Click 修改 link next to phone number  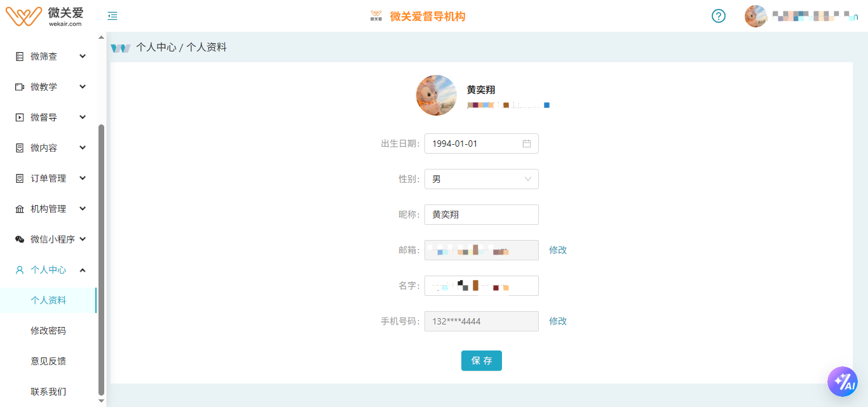pyautogui.click(x=557, y=321)
